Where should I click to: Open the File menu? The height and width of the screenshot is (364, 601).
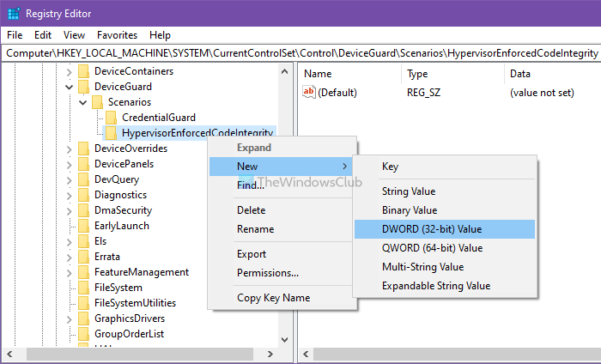15,35
